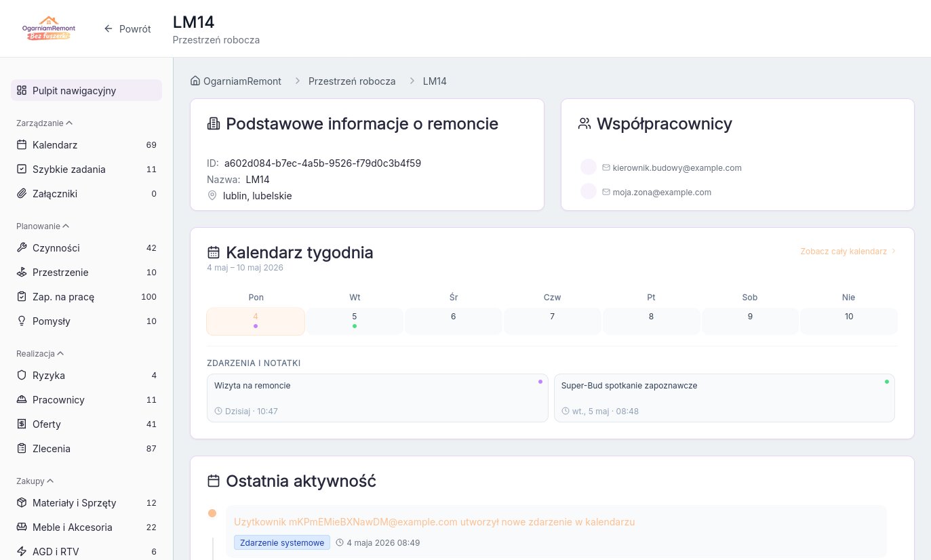Viewport: 931px width, 560px height.
Task: Click the avatar circle for moja.zona@example.com
Action: pyautogui.click(x=589, y=192)
